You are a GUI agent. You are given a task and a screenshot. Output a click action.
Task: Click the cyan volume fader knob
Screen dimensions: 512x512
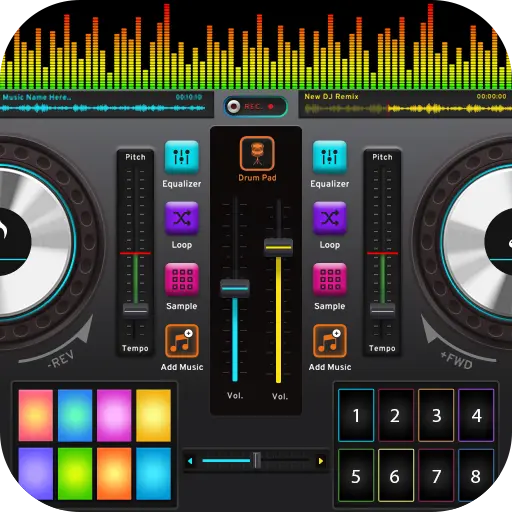click(x=235, y=288)
